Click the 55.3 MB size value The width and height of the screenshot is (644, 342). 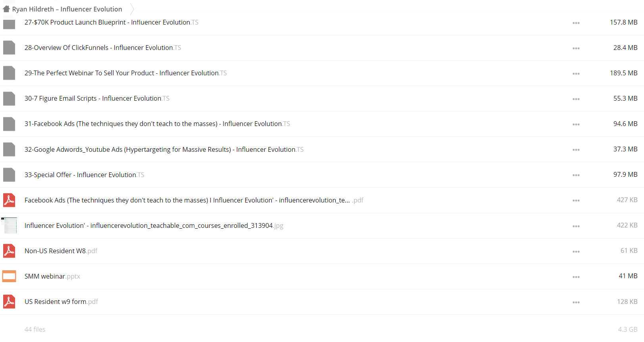click(x=625, y=98)
